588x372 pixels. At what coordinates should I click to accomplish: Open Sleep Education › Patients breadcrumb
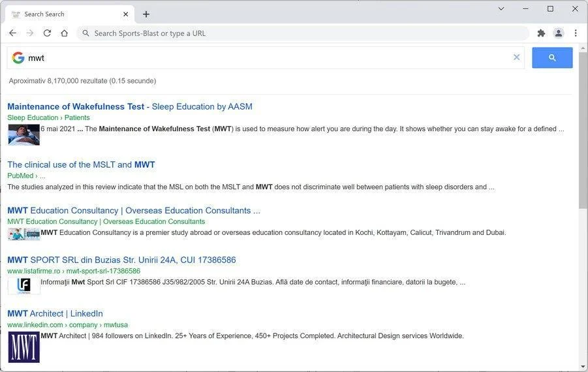pos(48,117)
